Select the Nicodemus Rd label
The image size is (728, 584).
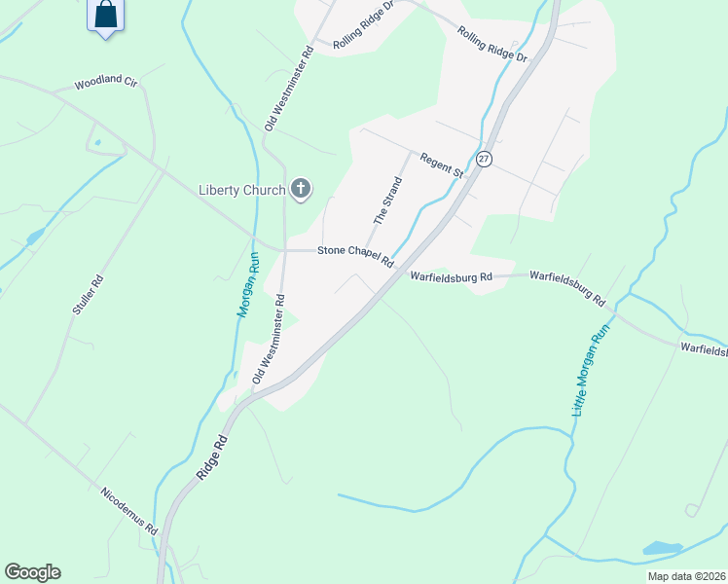click(129, 511)
